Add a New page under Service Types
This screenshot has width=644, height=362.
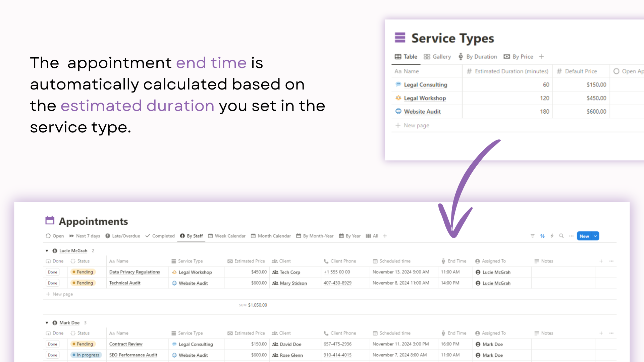click(x=412, y=125)
